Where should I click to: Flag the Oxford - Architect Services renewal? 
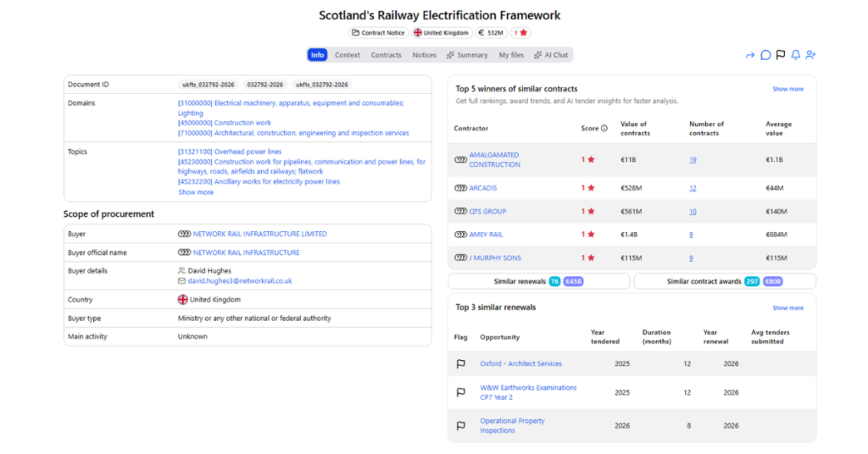pos(460,364)
